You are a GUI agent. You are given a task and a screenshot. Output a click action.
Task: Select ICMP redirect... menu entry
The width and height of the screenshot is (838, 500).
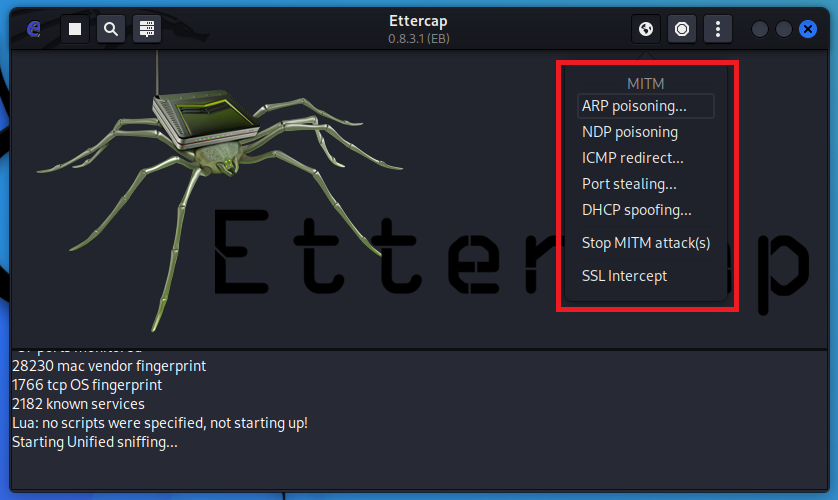[x=646, y=158]
